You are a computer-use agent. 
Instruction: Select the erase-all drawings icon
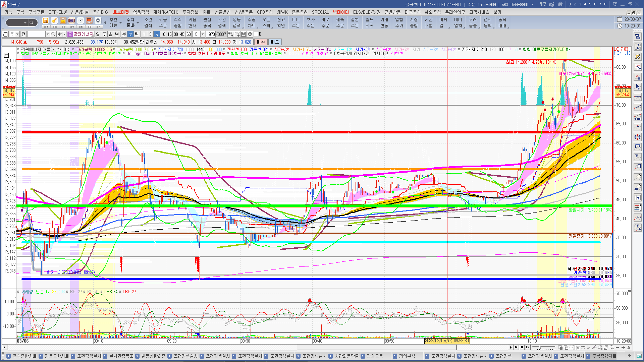638,187
